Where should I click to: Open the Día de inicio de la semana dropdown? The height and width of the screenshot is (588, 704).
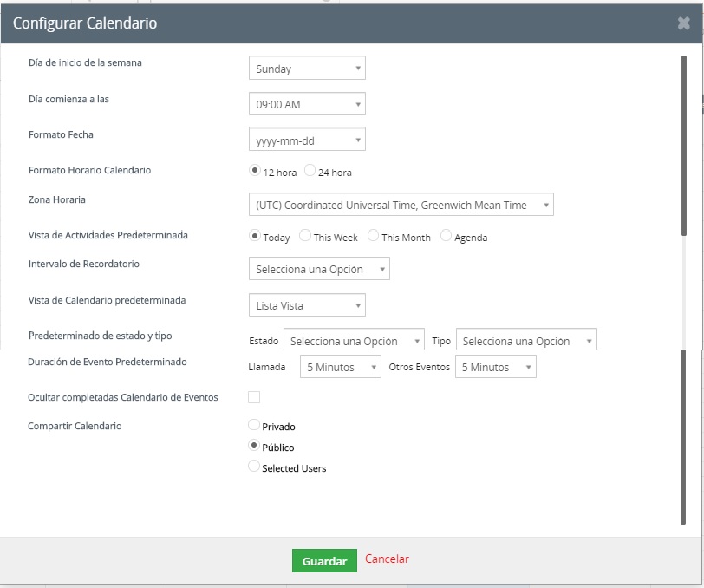(x=307, y=69)
